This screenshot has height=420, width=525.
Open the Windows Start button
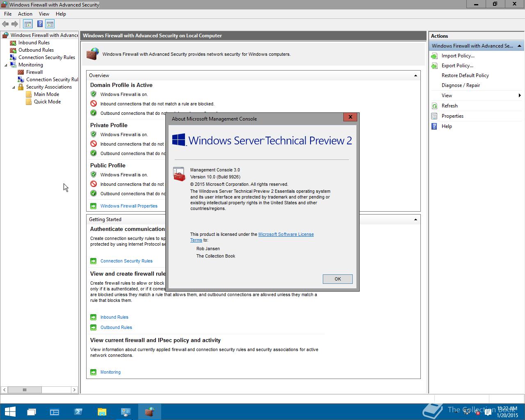pyautogui.click(x=10, y=412)
